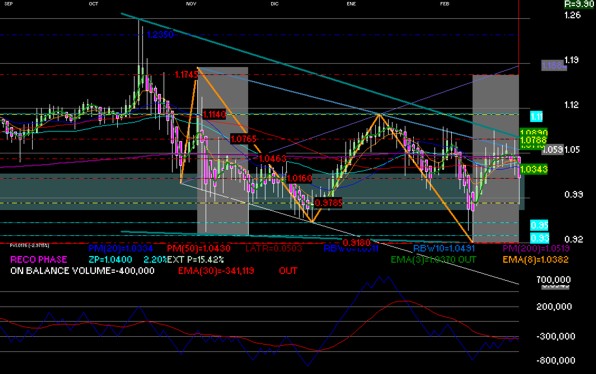Image resolution: width=596 pixels, height=374 pixels.
Task: Click the red 1.1745 level label
Action: (186, 75)
